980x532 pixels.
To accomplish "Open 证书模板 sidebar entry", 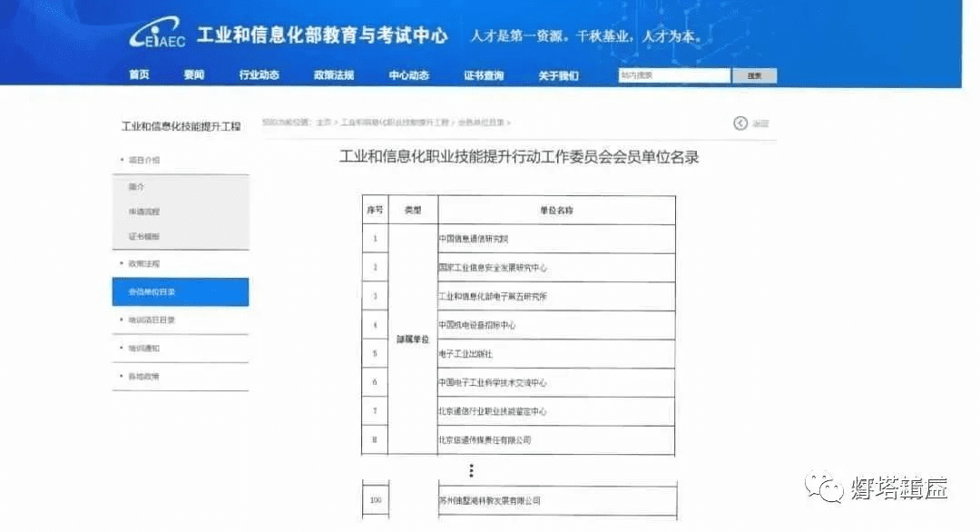I will [x=144, y=236].
